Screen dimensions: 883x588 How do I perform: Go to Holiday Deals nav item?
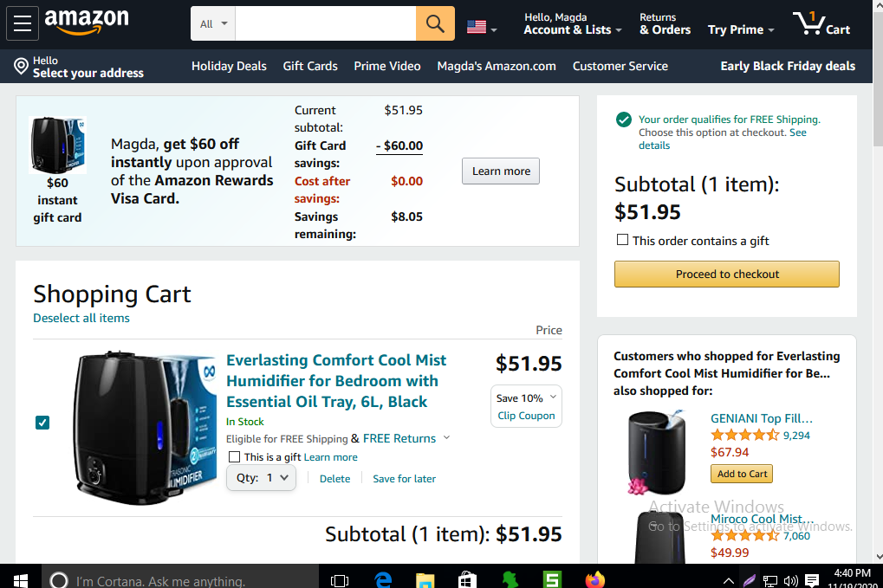(229, 66)
